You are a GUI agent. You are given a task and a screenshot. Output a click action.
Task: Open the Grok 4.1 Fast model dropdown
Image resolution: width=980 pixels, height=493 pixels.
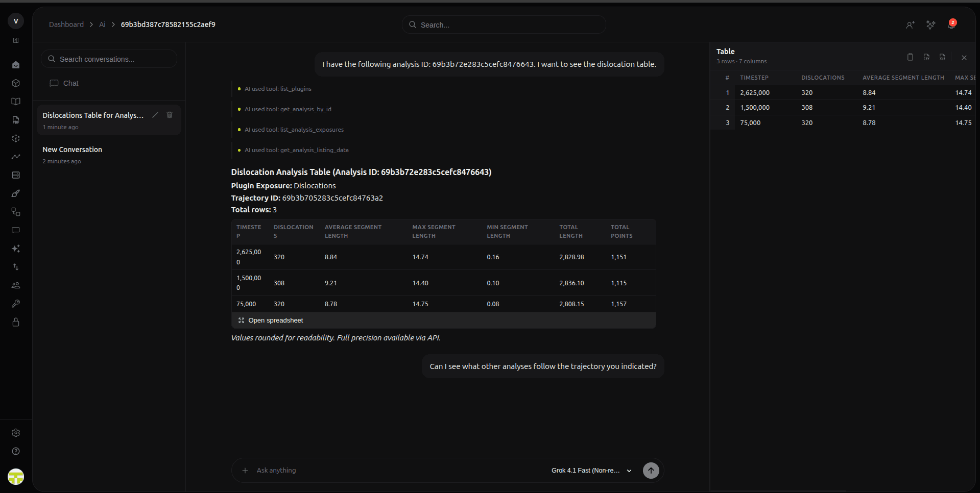pos(591,471)
